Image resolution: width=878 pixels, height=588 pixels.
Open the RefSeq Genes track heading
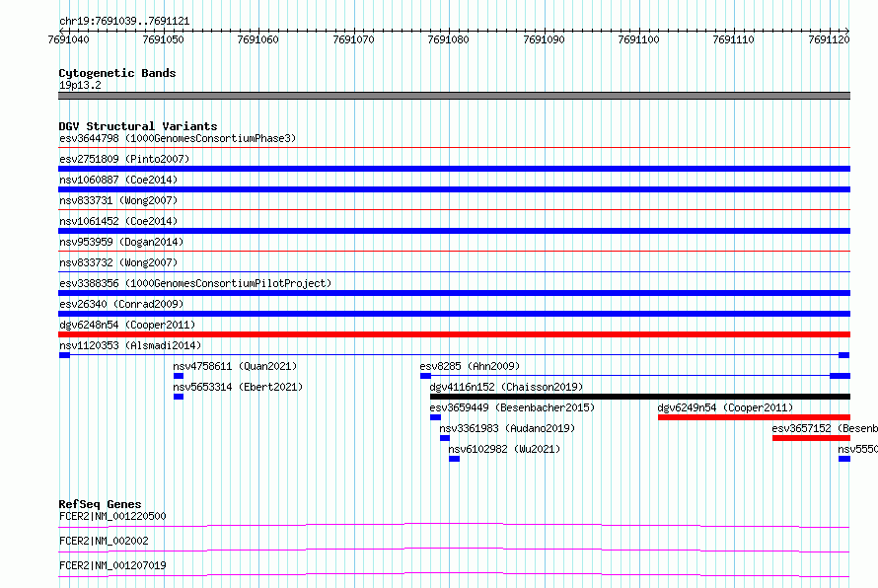tap(100, 504)
